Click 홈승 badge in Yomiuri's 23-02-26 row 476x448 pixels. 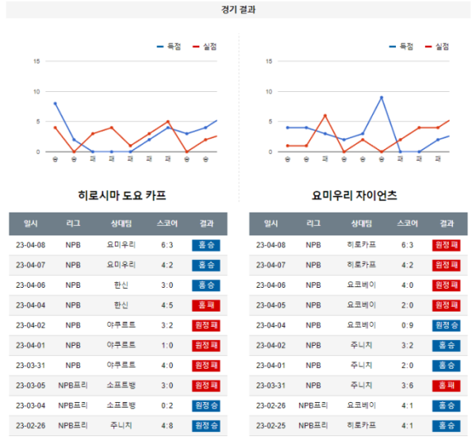pyautogui.click(x=446, y=405)
